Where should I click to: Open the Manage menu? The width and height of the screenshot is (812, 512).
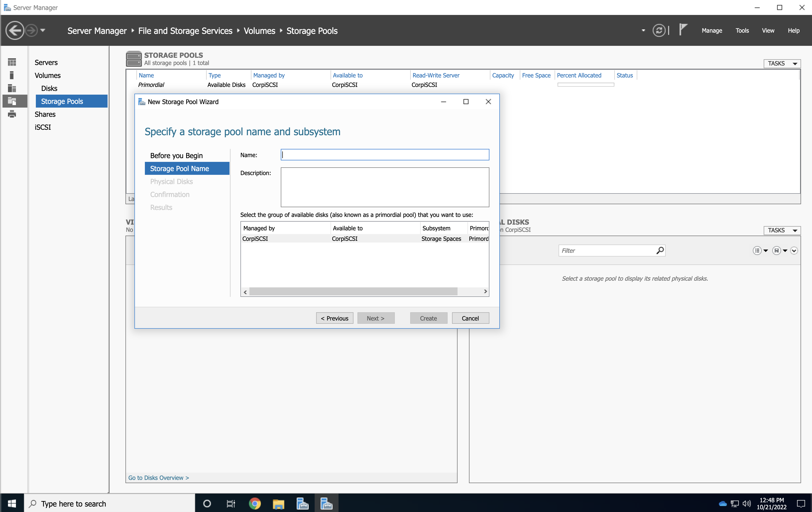point(711,30)
